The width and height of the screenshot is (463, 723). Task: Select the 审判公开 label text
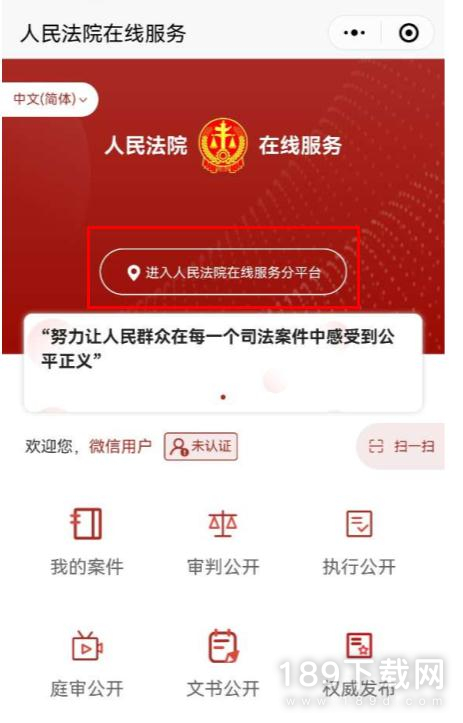point(223,567)
